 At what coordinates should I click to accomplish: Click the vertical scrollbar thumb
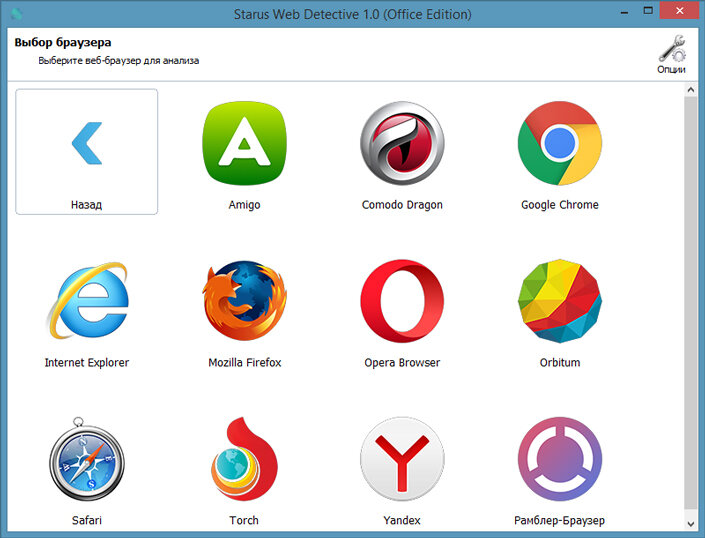pos(691,302)
